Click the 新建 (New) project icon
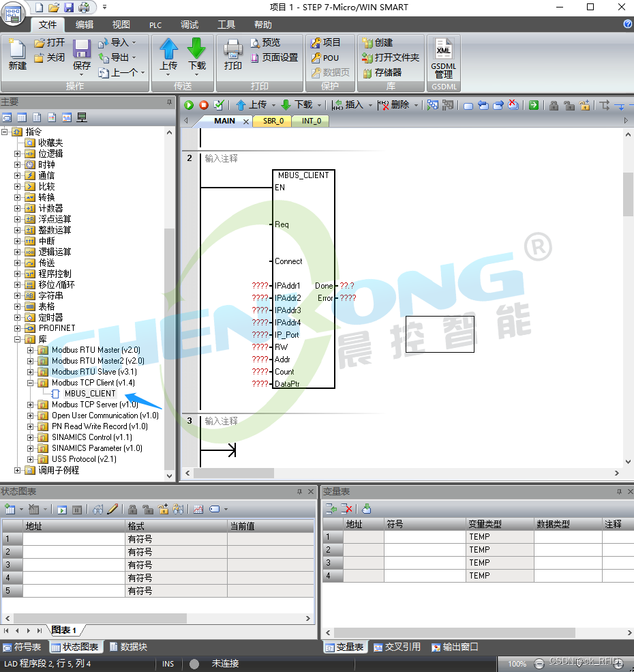 coord(17,49)
